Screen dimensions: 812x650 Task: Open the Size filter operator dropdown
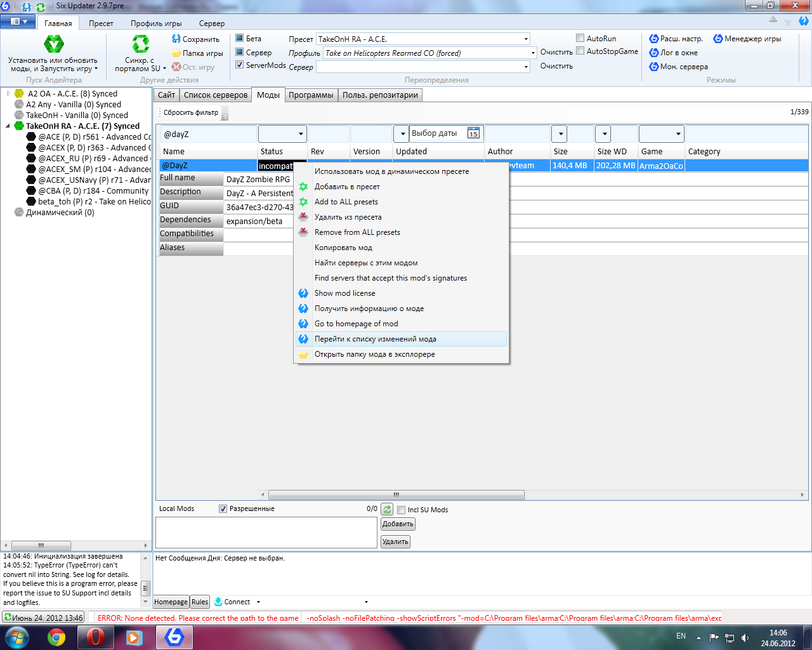(559, 134)
